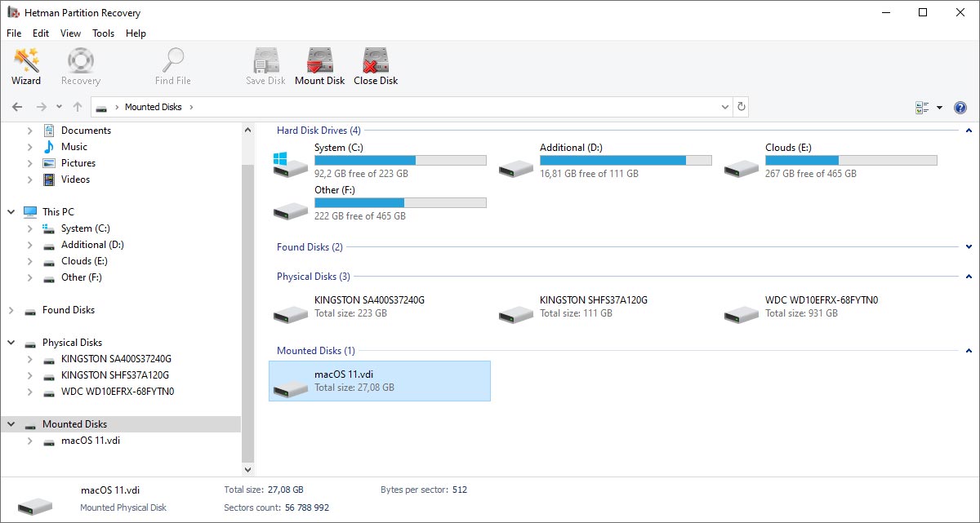Click Clouds (E:) usage bar
The height and width of the screenshot is (523, 980).
tap(851, 161)
